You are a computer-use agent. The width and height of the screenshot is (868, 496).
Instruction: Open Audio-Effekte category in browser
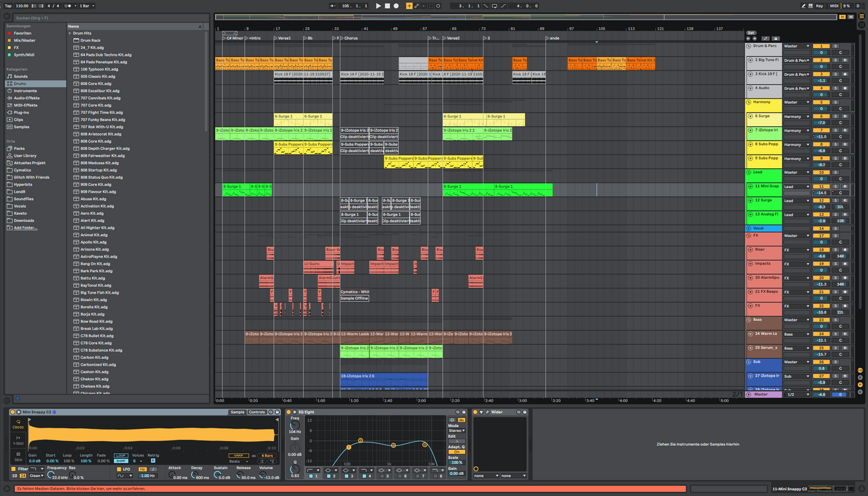[x=26, y=98]
